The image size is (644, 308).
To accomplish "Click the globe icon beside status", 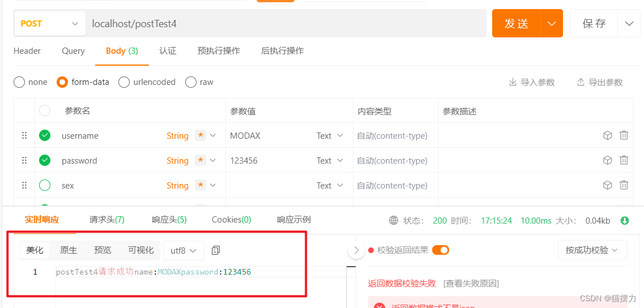I will tap(394, 221).
